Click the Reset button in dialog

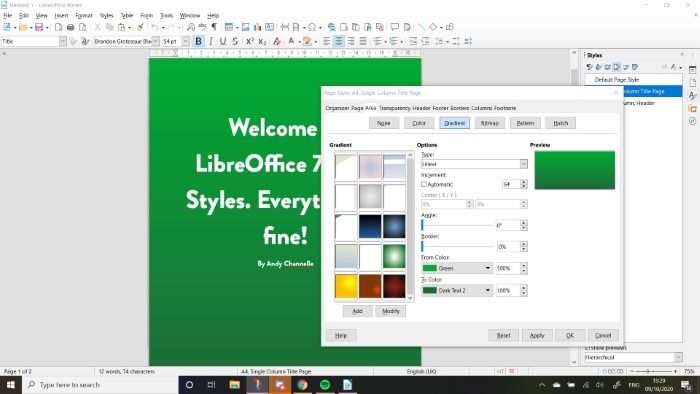(x=503, y=336)
